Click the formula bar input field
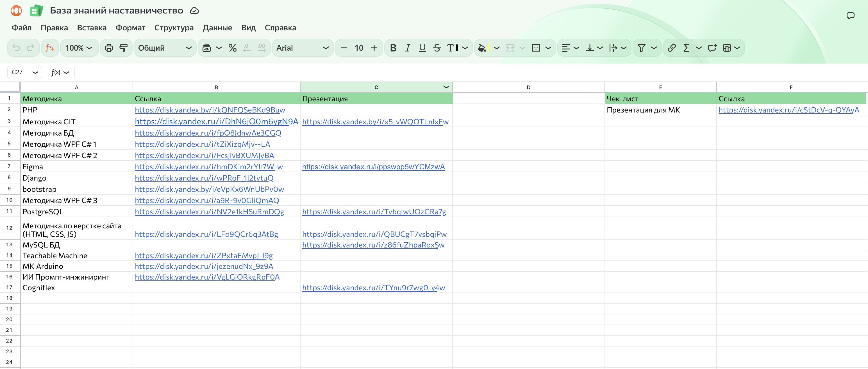This screenshot has width=868, height=369. 471,73
